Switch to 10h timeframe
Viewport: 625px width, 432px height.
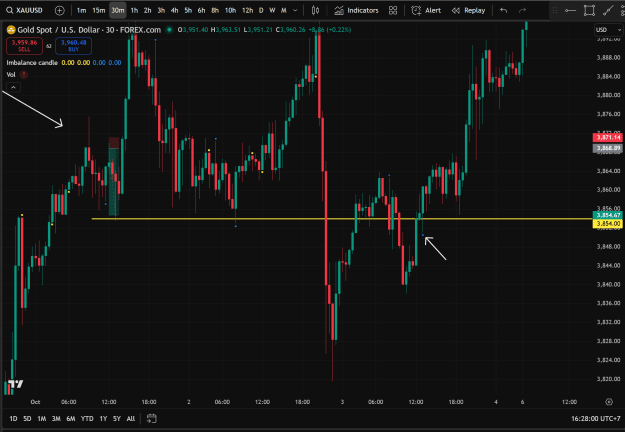[x=230, y=10]
